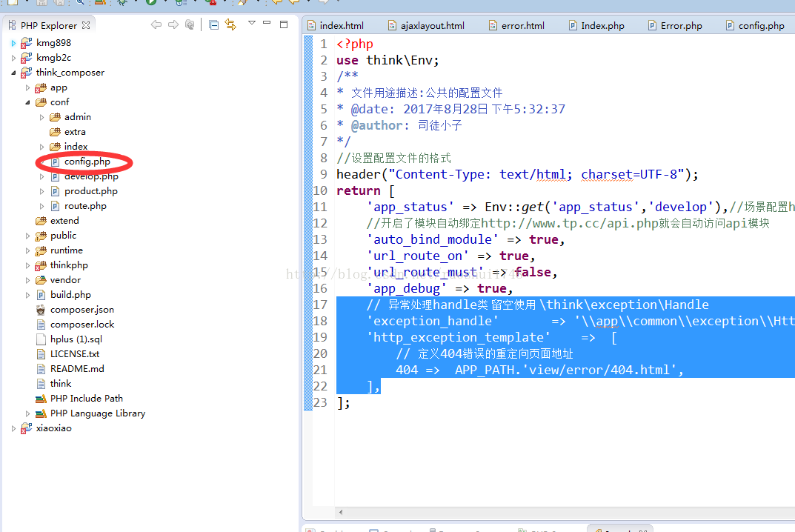Click the hplus (1).sql file icon
Viewport: 795px width, 532px height.
(41, 339)
